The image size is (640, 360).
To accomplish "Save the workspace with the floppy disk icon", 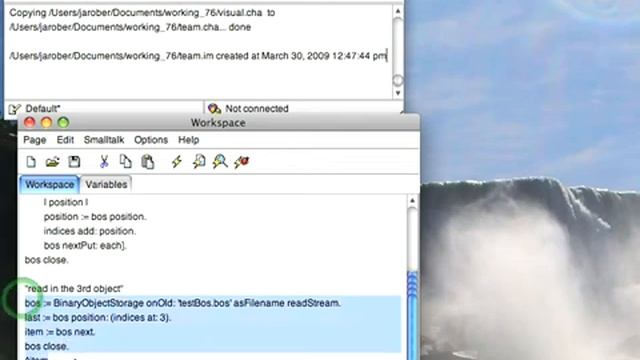I will [74, 162].
